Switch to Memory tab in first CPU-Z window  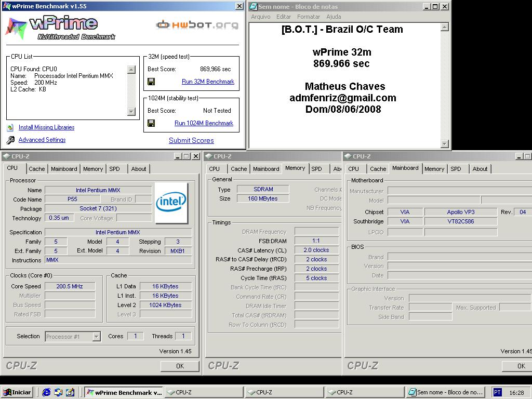(93, 169)
